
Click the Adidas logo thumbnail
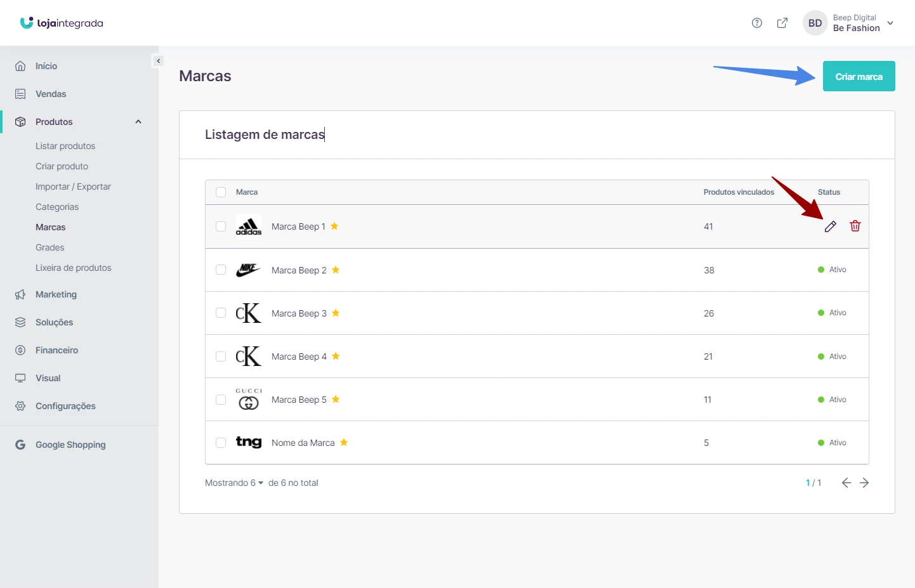pos(249,226)
